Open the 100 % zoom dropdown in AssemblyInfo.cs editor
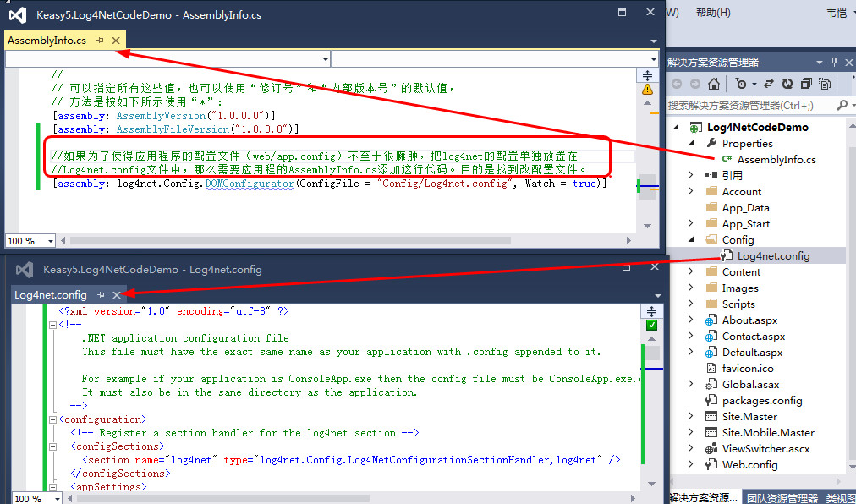856x504 pixels. coord(51,241)
